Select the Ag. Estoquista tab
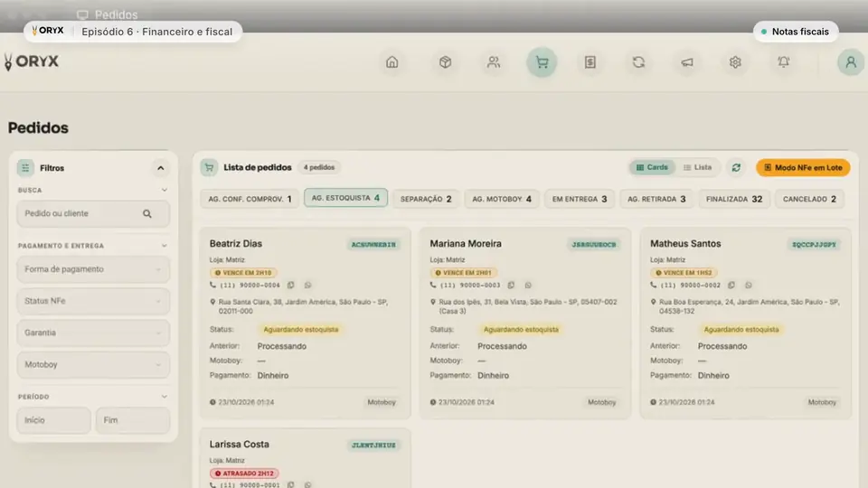868x488 pixels. (345, 198)
